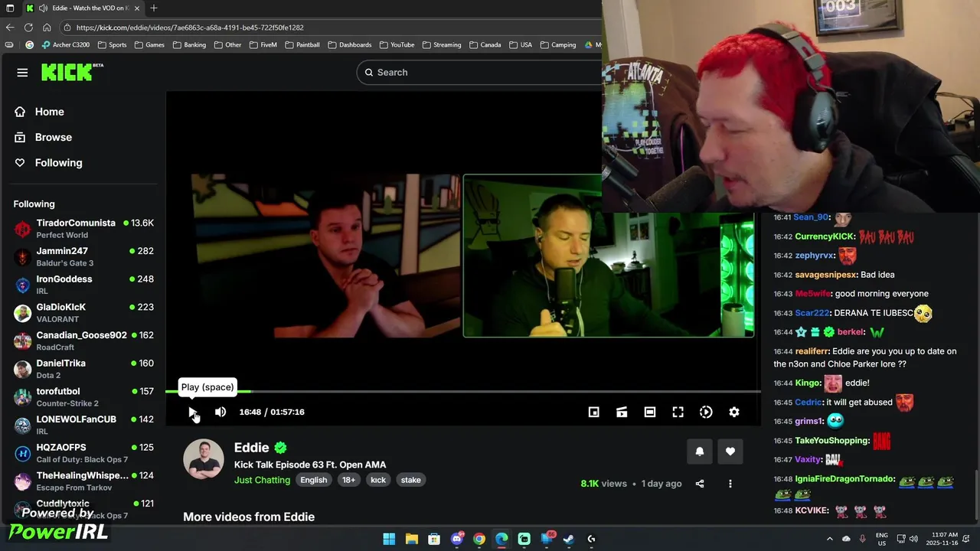Open the Streaming bookmarks folder
This screenshot has width=980, height=551.
pyautogui.click(x=442, y=44)
